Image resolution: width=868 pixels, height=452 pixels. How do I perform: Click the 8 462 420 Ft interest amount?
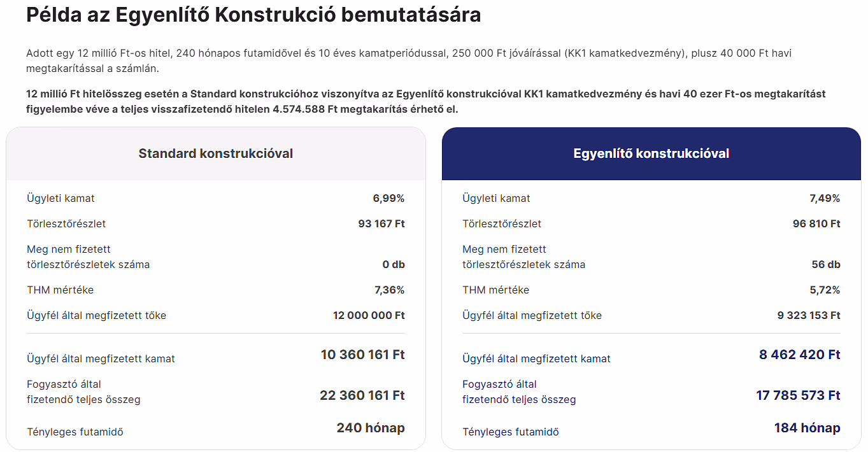[799, 355]
